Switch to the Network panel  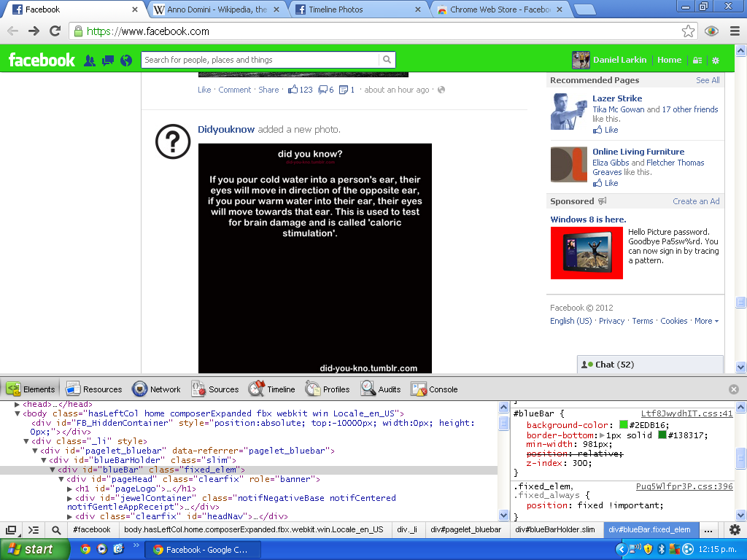pyautogui.click(x=157, y=389)
